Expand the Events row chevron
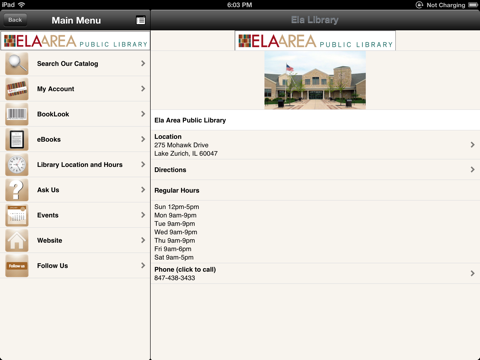This screenshot has width=480, height=360. point(143,215)
